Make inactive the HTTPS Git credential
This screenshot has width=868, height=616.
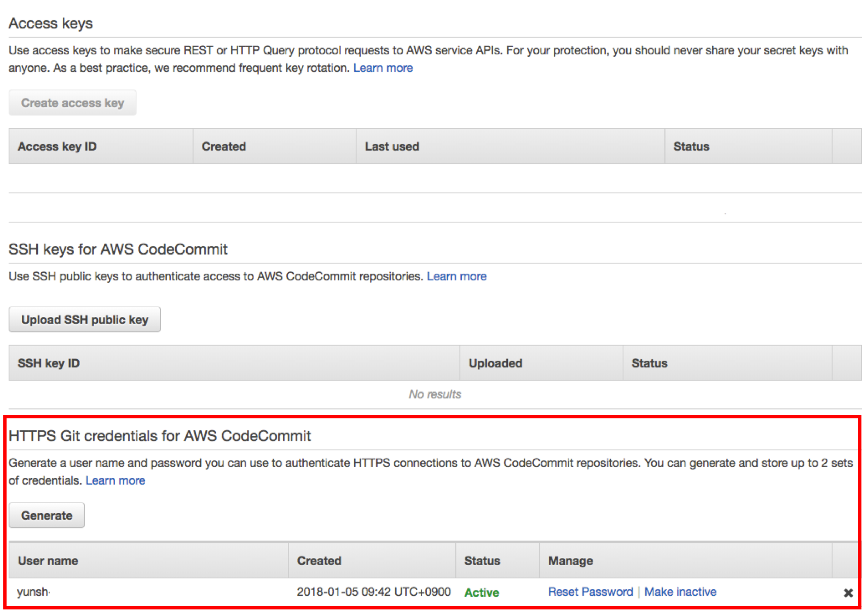pyautogui.click(x=680, y=592)
